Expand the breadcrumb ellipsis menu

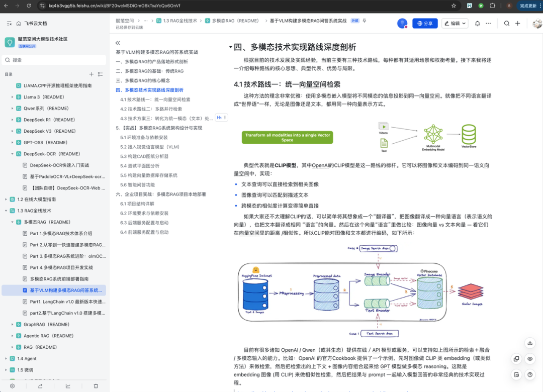coord(146,21)
